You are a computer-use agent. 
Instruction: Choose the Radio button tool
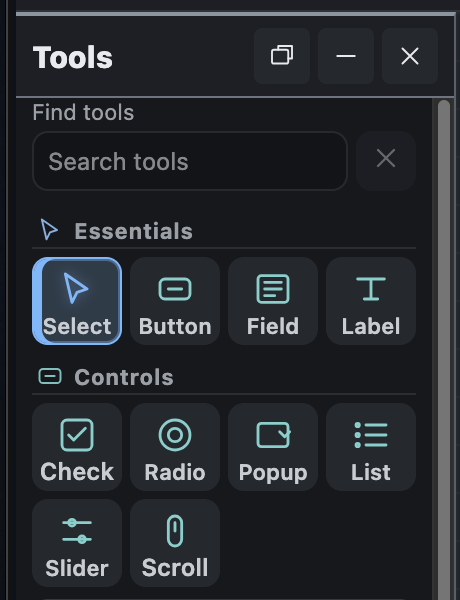(x=175, y=447)
